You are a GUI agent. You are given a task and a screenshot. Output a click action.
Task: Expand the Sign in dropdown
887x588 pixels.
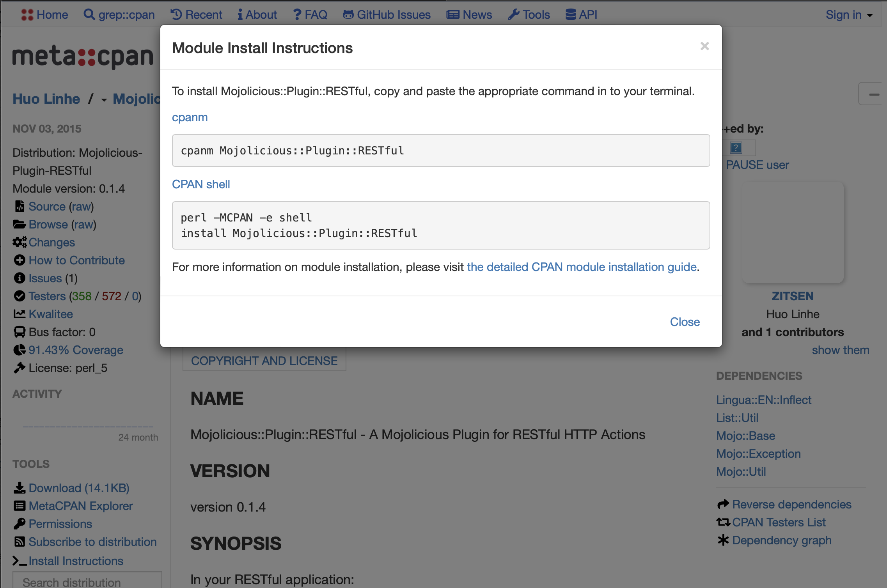(849, 15)
